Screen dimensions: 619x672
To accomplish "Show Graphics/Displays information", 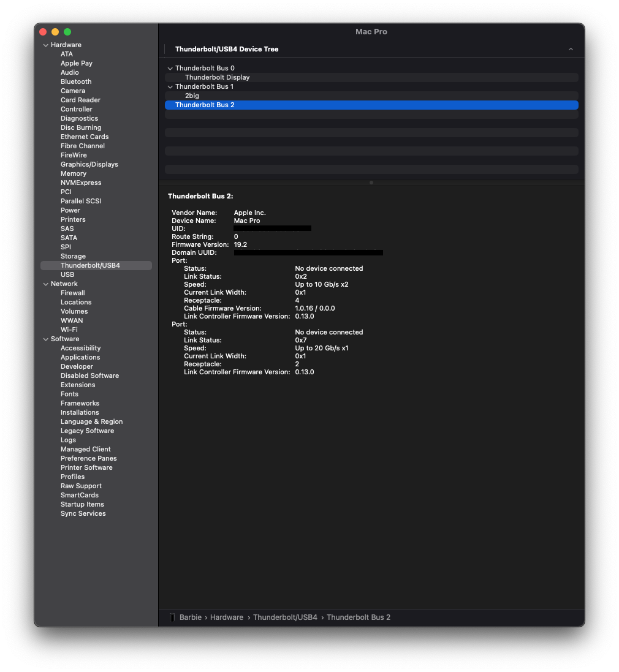I will click(x=89, y=165).
